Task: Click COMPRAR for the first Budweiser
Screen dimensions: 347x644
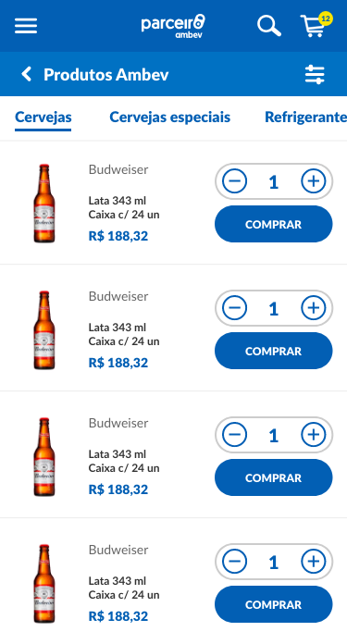Action: coord(274,224)
